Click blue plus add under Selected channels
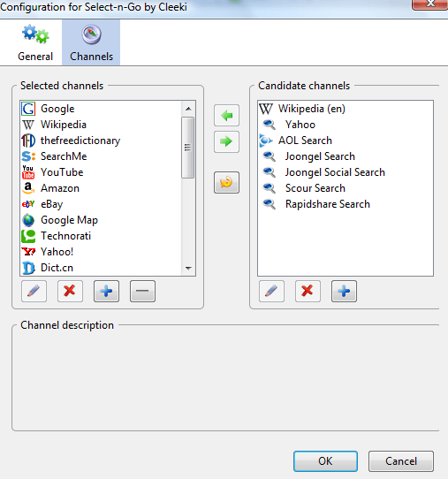 tap(106, 291)
